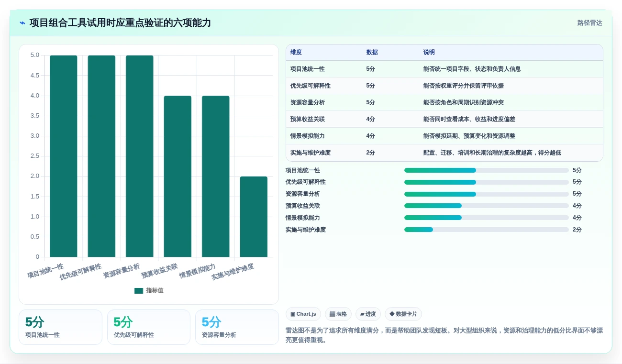This screenshot has height=364, width=622.
Task: Click description 能否模拟延期、预算变化和资源调整
Action: (x=469, y=136)
